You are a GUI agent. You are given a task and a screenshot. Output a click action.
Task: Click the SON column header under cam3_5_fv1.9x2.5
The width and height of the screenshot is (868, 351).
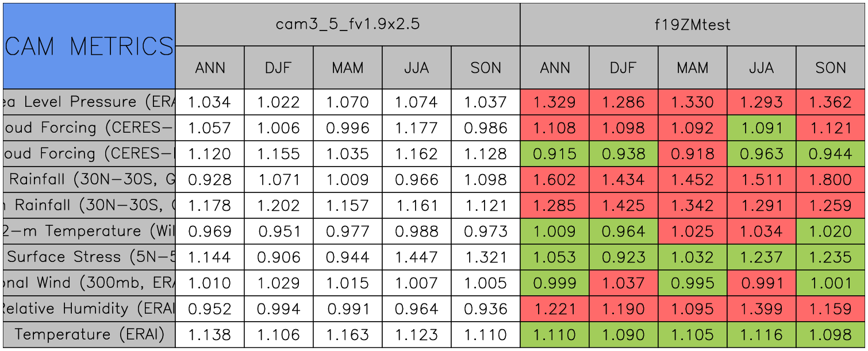tap(485, 68)
